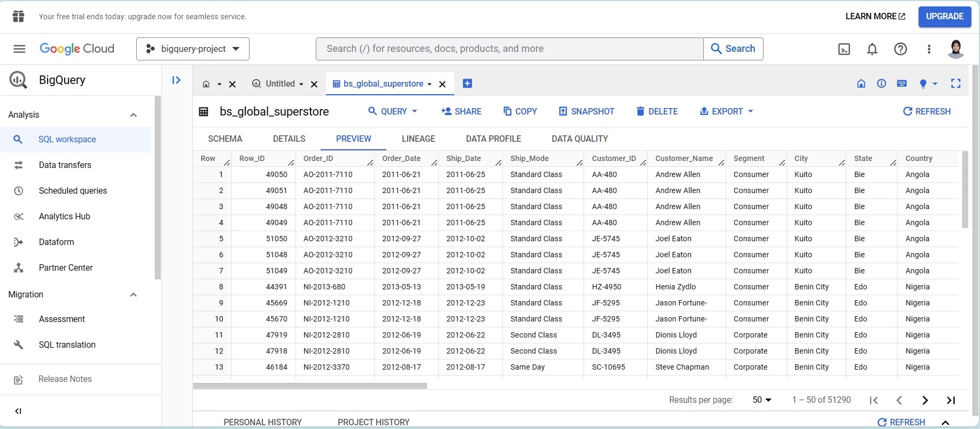Close the home tab
980x429 pixels.
point(232,84)
